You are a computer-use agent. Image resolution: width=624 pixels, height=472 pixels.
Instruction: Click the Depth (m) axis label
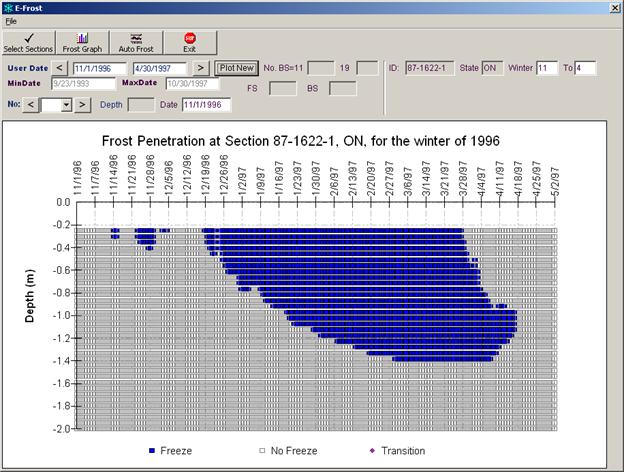click(x=30, y=296)
